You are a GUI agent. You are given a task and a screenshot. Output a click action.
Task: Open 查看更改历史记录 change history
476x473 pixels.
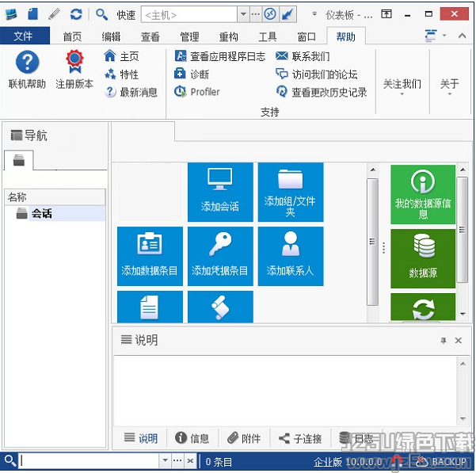322,92
